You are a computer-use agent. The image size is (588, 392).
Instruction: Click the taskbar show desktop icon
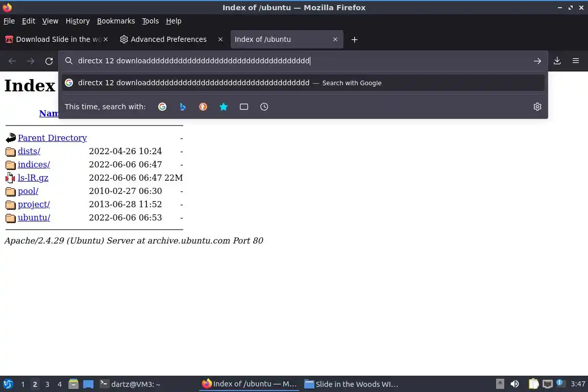88,384
